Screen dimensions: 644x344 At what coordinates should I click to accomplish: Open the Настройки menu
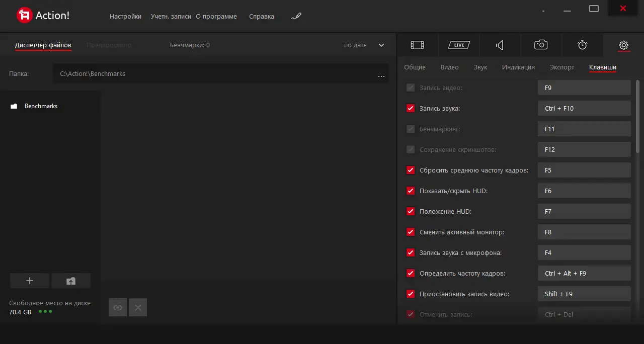point(125,16)
